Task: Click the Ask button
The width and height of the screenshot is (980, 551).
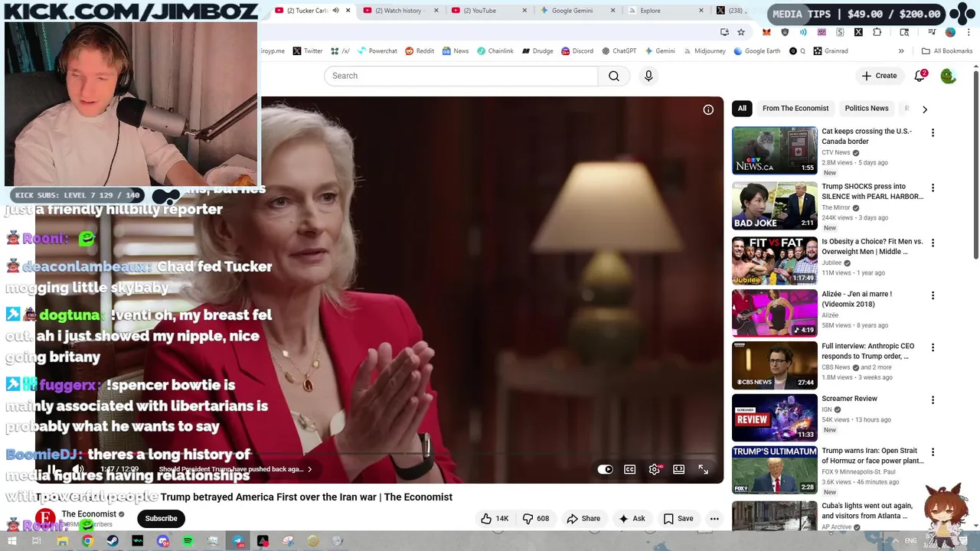Action: (x=632, y=518)
